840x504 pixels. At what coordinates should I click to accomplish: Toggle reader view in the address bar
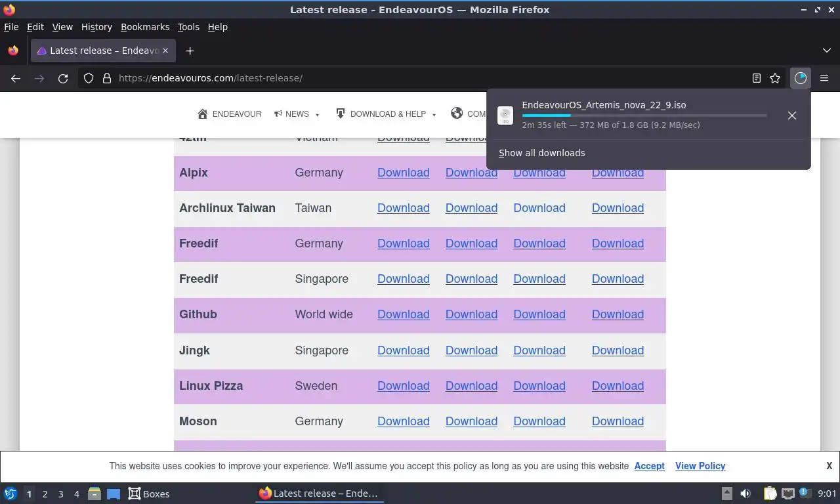tap(756, 78)
